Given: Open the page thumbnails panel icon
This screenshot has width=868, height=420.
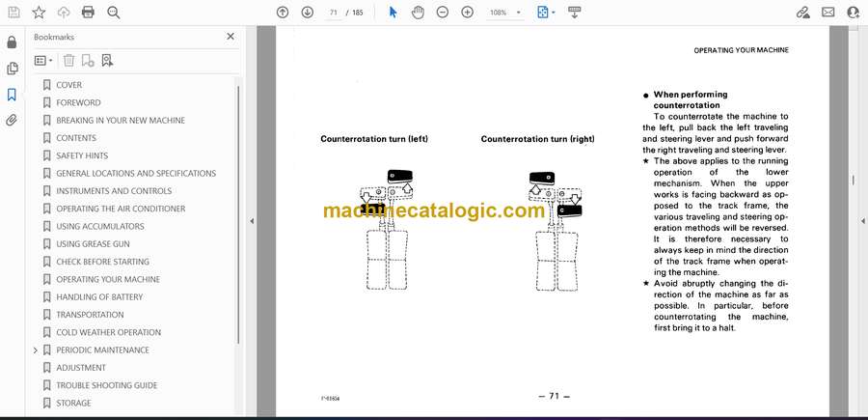Looking at the screenshot, I should 12,69.
